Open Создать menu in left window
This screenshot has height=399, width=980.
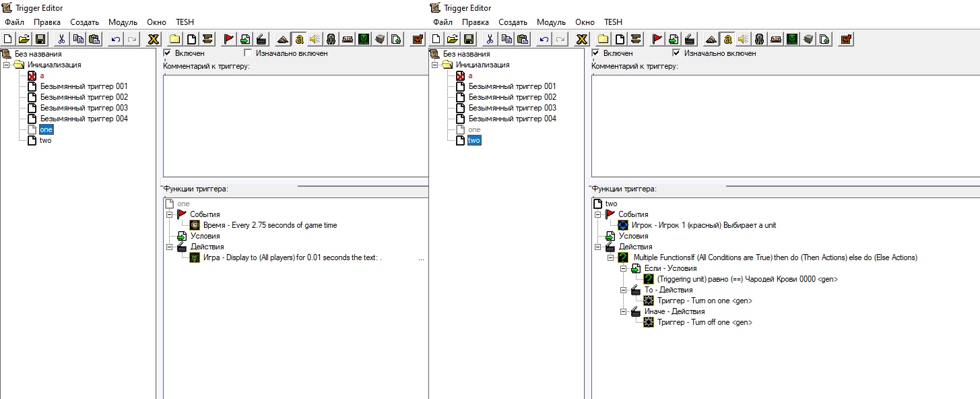(85, 22)
